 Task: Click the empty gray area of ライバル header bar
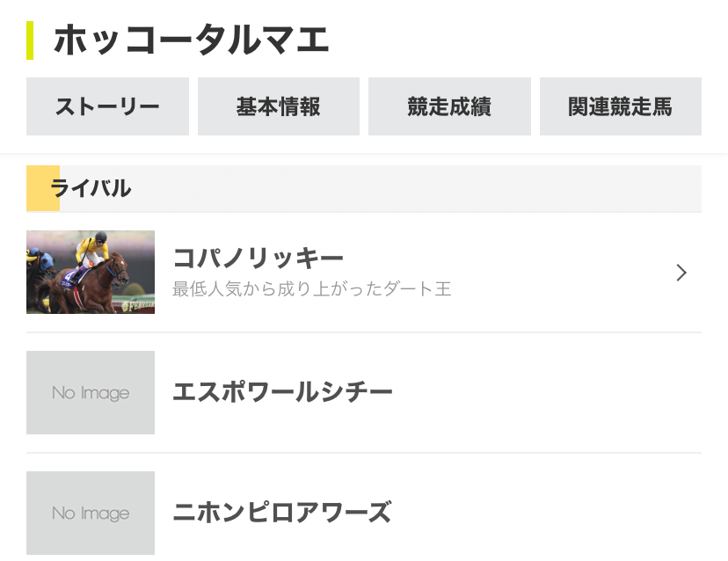(x=416, y=188)
